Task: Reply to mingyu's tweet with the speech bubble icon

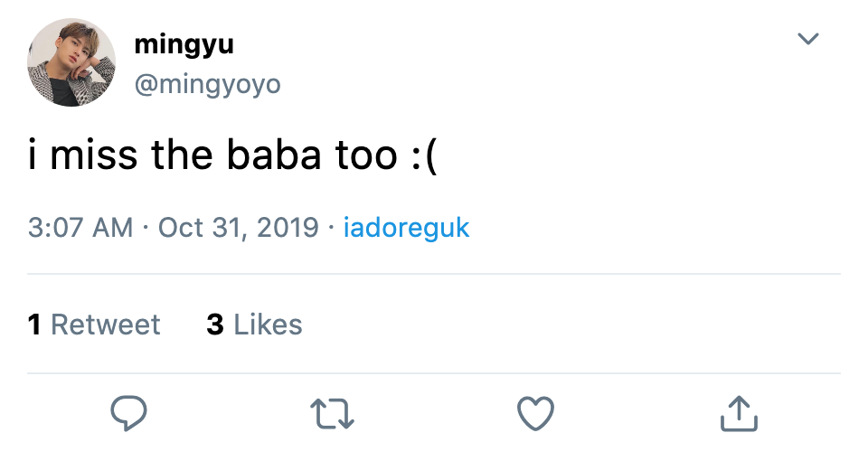Action: pyautogui.click(x=128, y=413)
